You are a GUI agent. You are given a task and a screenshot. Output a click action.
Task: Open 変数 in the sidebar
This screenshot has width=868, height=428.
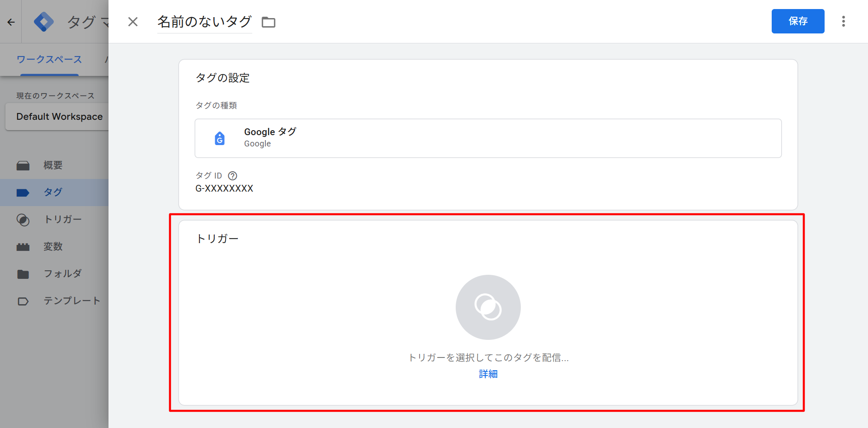pyautogui.click(x=53, y=247)
